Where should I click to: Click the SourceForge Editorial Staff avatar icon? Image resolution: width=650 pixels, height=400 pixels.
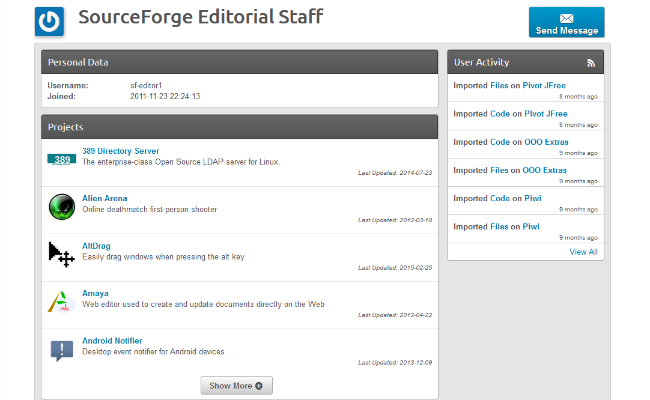[49, 22]
